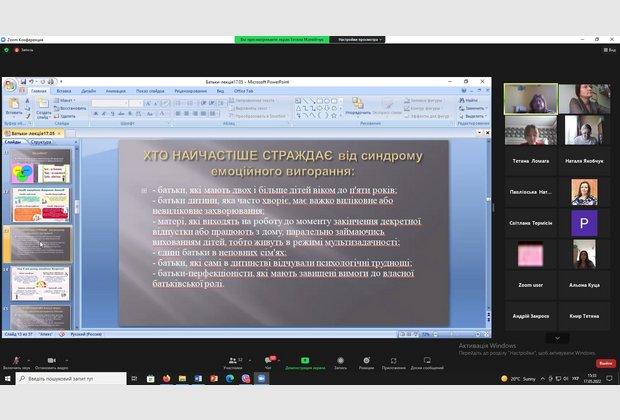Select the oval shape in shapes gallery
The width and height of the screenshot is (620, 420).
[327, 101]
